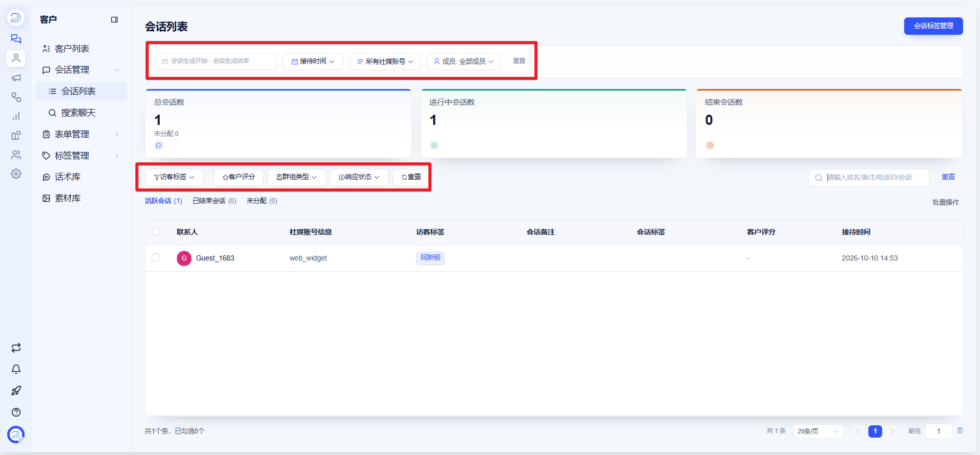Select the customer person icon in left rail

pos(16,58)
